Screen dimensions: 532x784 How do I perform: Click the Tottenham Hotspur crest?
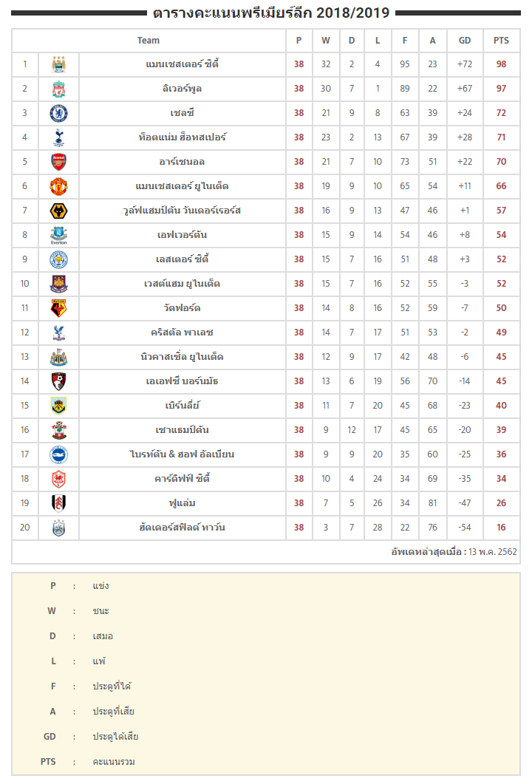pyautogui.click(x=58, y=137)
